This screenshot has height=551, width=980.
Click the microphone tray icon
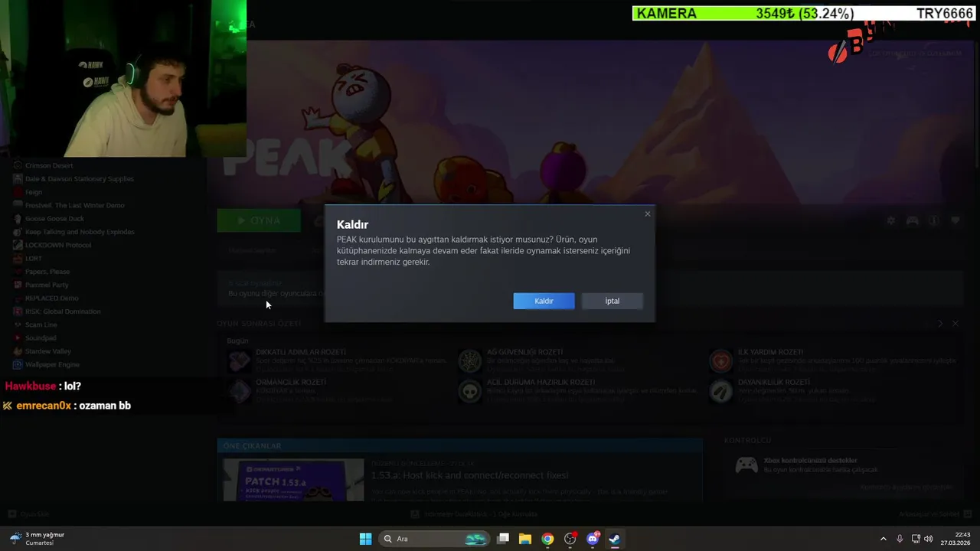[x=900, y=539]
